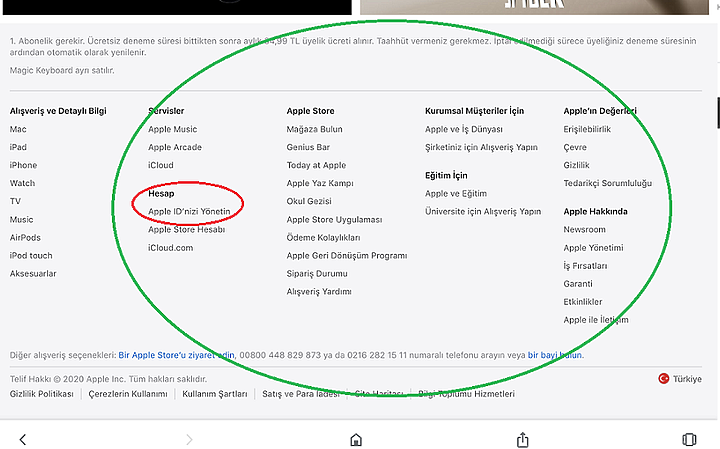The image size is (720, 449).
Task: Open Apple ve Eğitim link
Action: 456,193
